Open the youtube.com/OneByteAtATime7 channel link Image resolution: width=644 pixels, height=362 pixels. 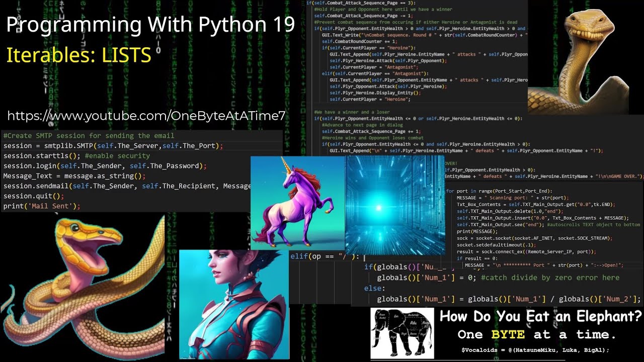click(146, 116)
